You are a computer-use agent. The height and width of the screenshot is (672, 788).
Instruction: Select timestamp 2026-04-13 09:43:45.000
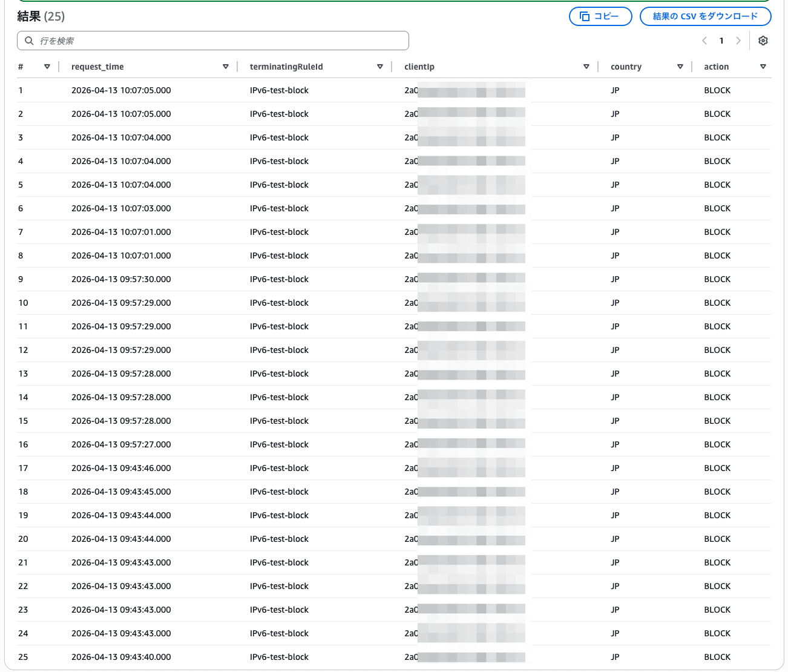click(x=121, y=492)
